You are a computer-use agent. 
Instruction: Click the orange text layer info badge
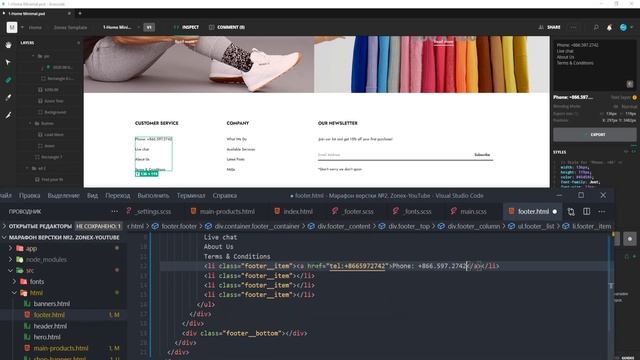tap(634, 98)
